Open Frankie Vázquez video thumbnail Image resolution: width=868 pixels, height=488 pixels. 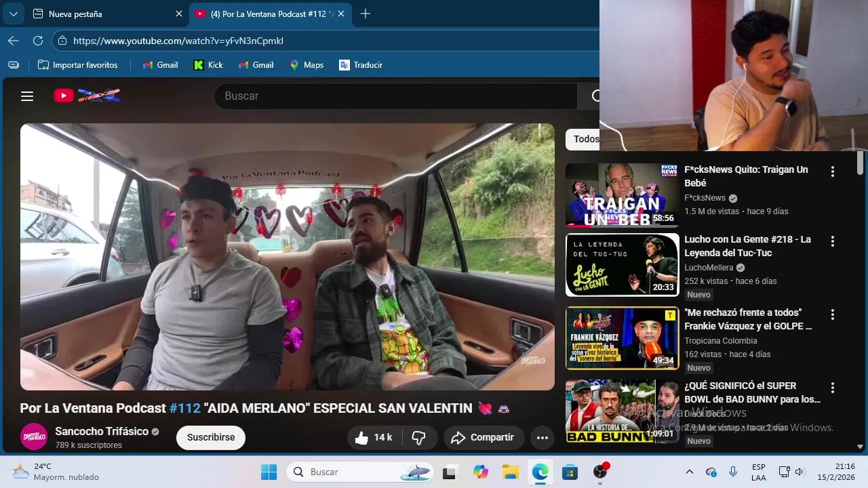click(623, 338)
